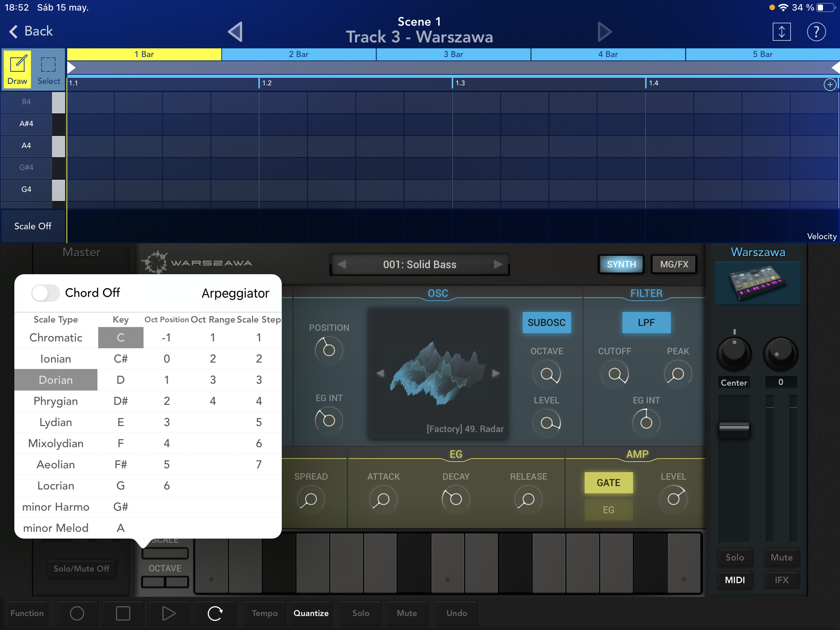Open the 001: Solid Bass preset selector
840x630 pixels.
(420, 264)
